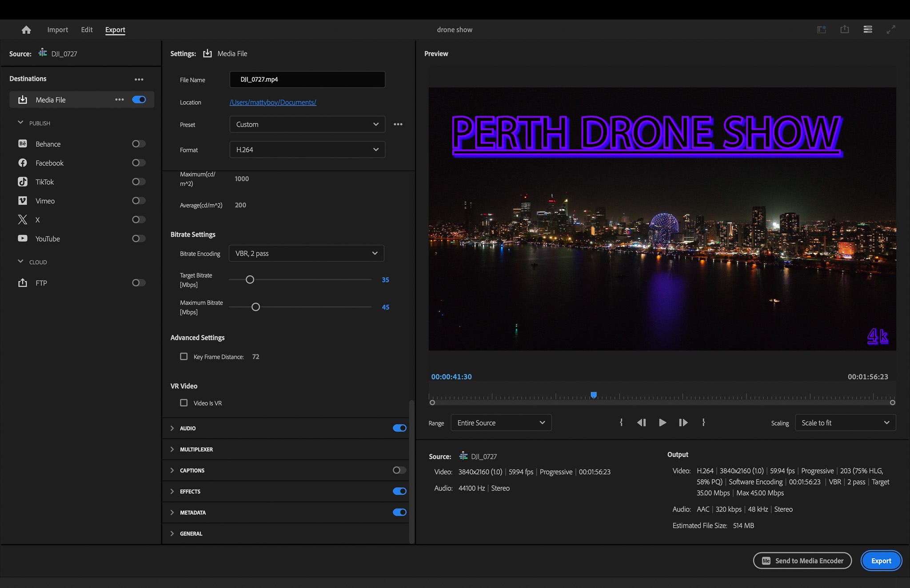Click the Vimeo icon
Viewport: 910px width, 588px height.
point(23,201)
